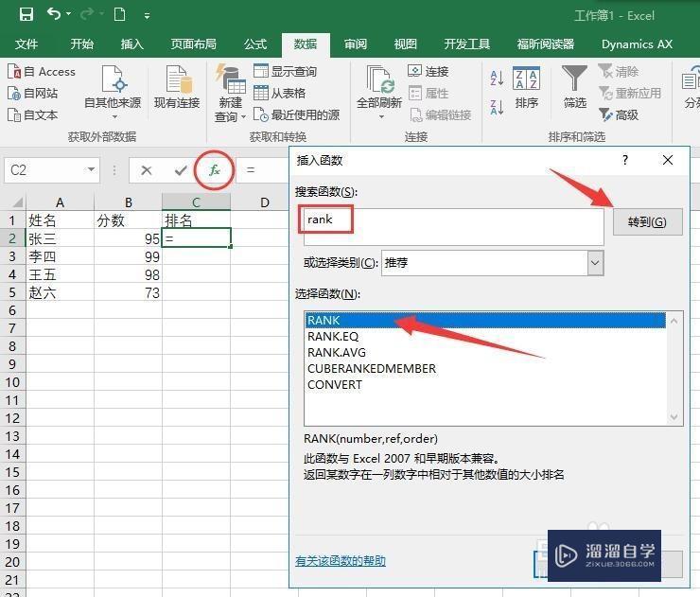Open the 开发工具 tab
This screenshot has height=597, width=700.
[x=467, y=44]
